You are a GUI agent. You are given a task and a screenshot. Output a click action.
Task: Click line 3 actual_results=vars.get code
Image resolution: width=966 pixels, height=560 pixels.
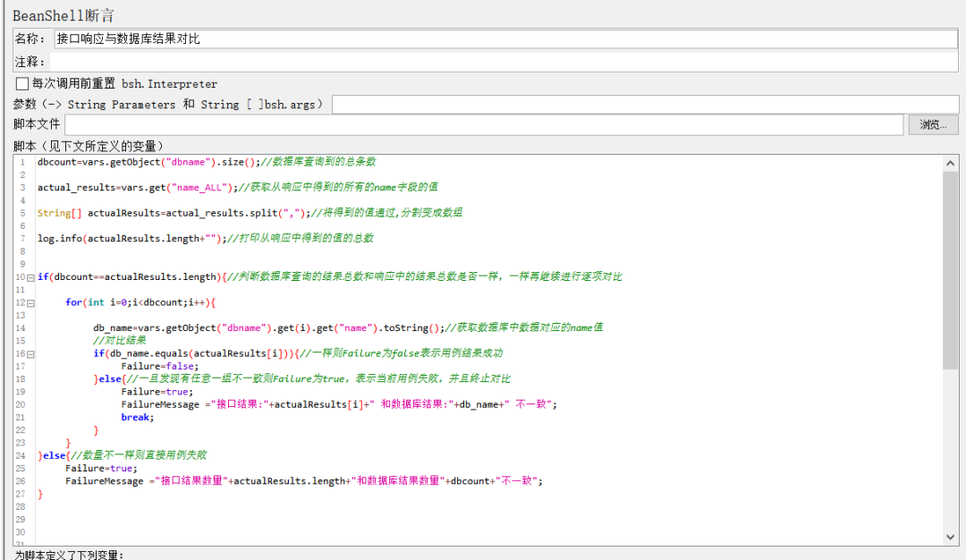238,187
